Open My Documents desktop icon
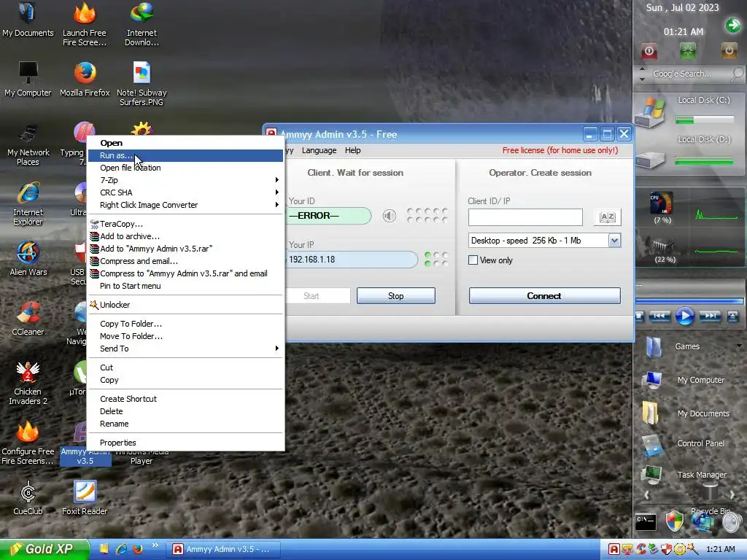Screen dimensions: 747x560 tap(28, 20)
